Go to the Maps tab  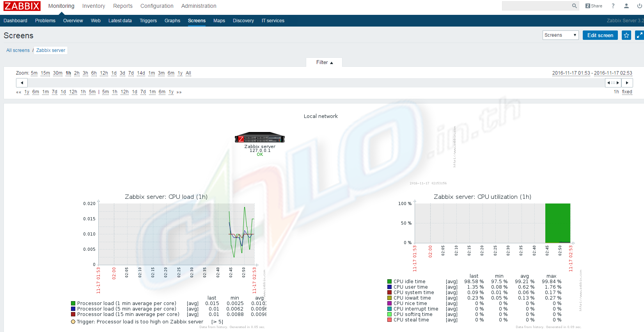(x=219, y=21)
